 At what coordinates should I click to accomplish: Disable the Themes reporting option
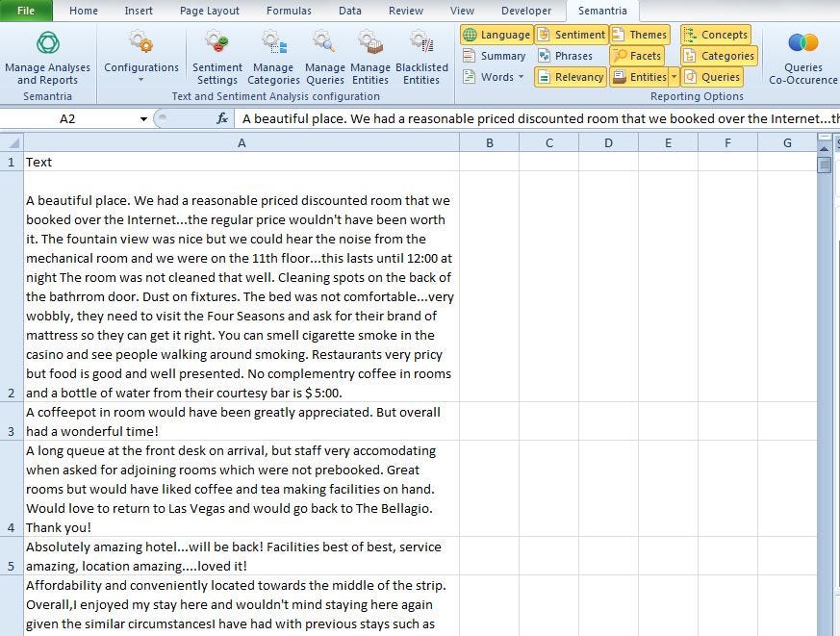pyautogui.click(x=640, y=34)
